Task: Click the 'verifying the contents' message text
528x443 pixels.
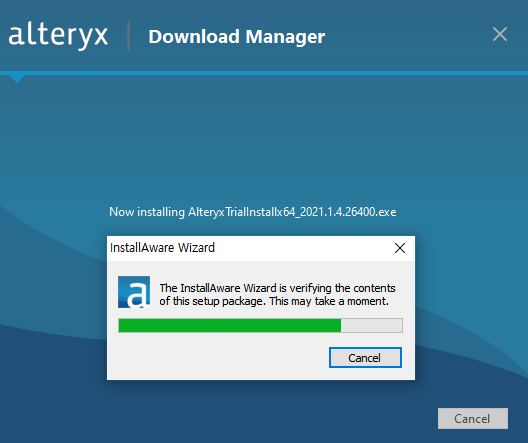Action: click(277, 295)
